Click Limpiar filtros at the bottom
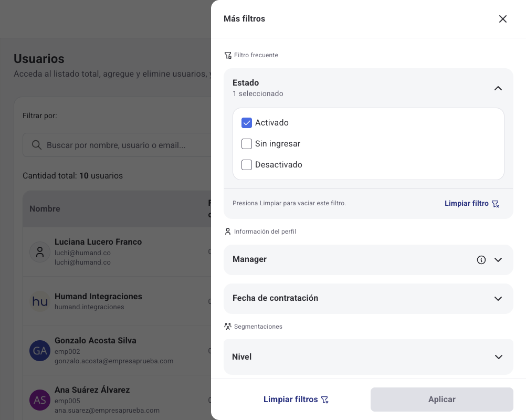Image resolution: width=526 pixels, height=420 pixels. [296, 399]
